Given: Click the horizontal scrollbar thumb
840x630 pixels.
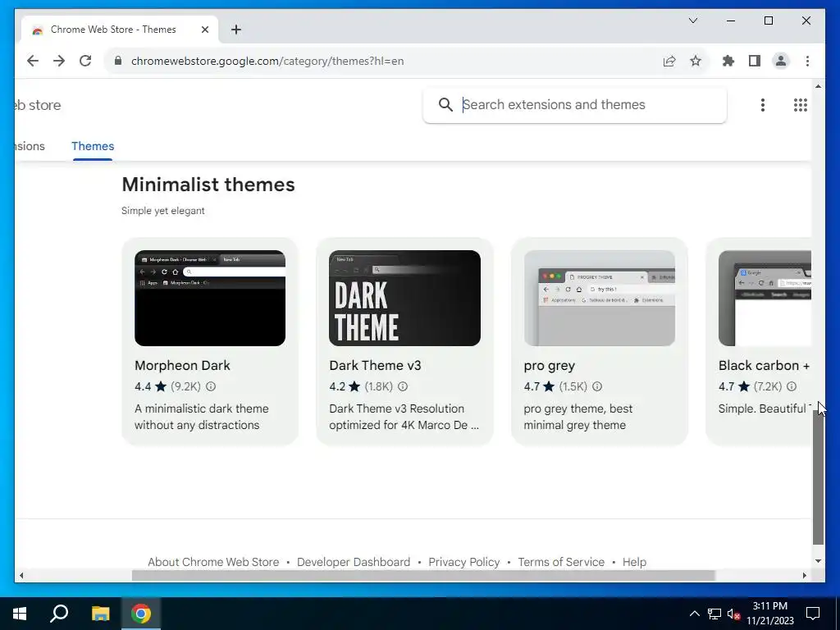Looking at the screenshot, I should click(423, 575).
